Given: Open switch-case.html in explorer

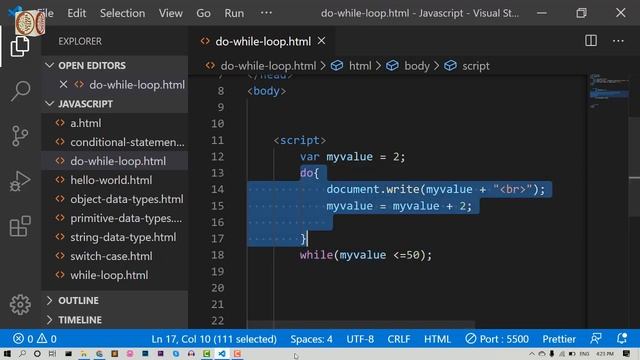Looking at the screenshot, I should pos(114,256).
